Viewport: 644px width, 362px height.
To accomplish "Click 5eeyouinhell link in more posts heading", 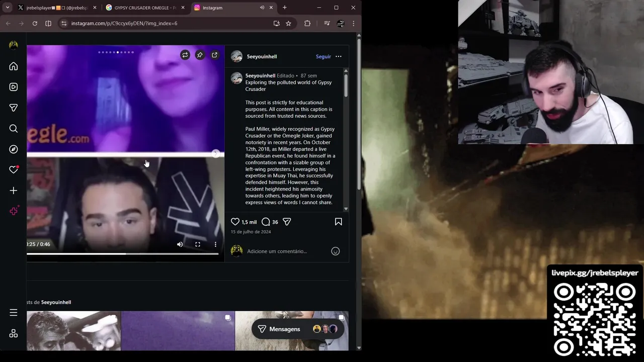I will click(56, 302).
